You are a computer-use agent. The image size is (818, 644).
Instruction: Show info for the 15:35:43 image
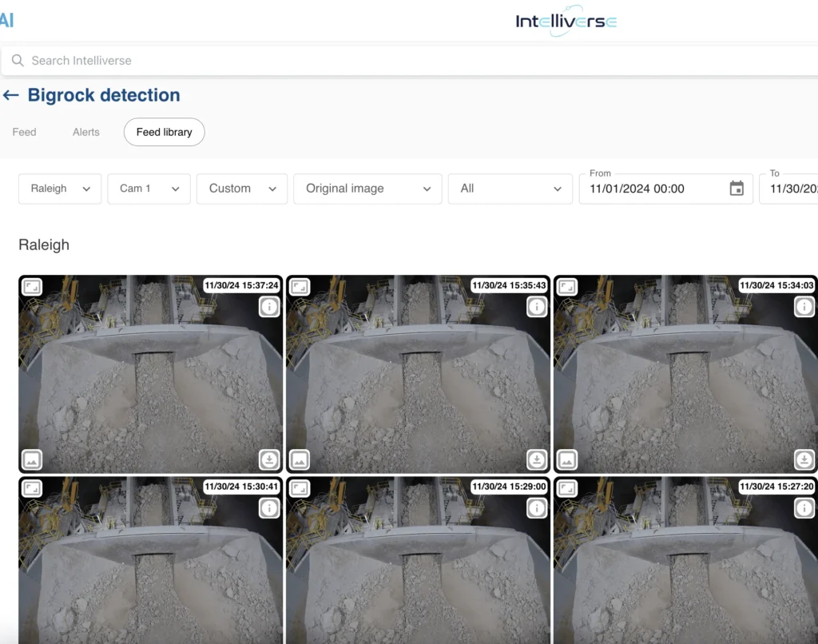coord(537,307)
